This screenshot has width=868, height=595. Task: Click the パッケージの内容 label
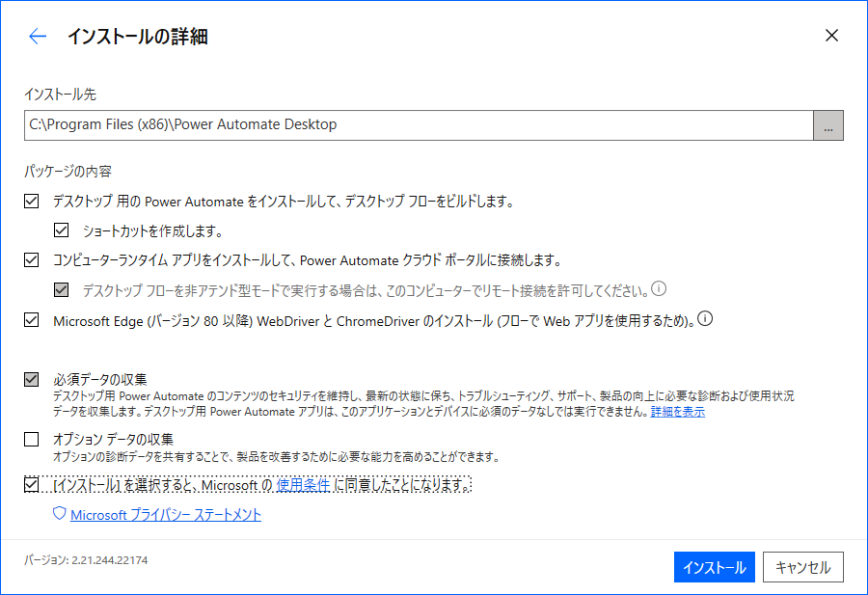(x=68, y=171)
